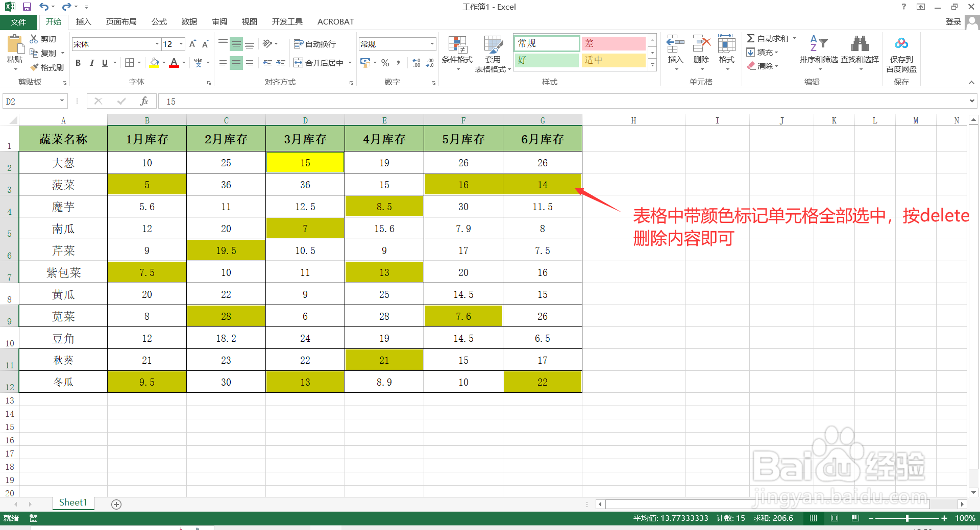
Task: Add a new sheet with the plus button
Action: 116,504
